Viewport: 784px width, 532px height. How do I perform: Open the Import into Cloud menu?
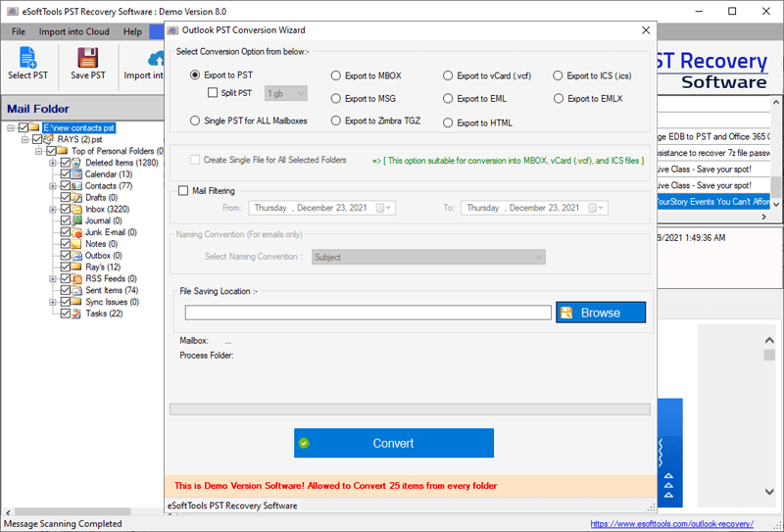coord(74,31)
